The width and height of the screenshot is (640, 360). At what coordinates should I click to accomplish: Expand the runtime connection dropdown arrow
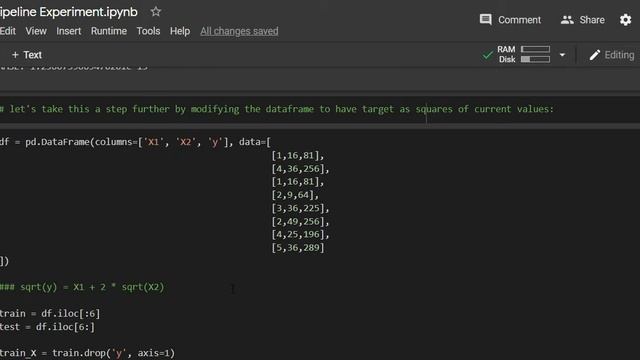pos(562,55)
